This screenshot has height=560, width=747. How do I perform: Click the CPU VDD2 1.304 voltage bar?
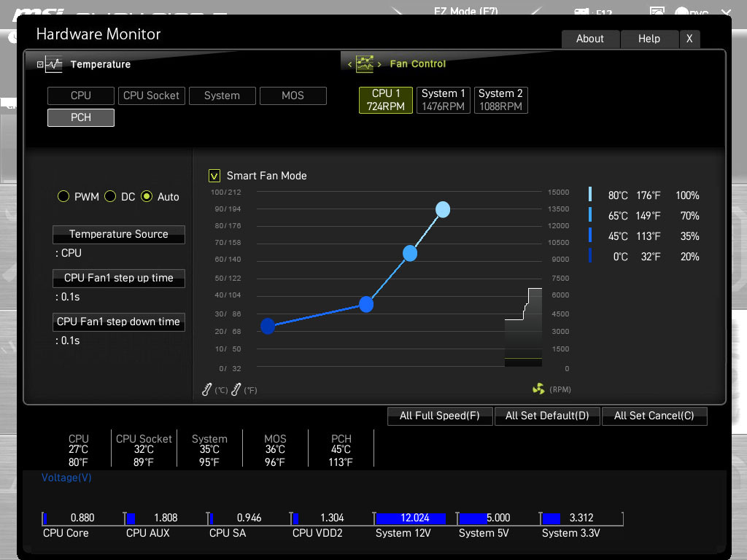coord(332,518)
